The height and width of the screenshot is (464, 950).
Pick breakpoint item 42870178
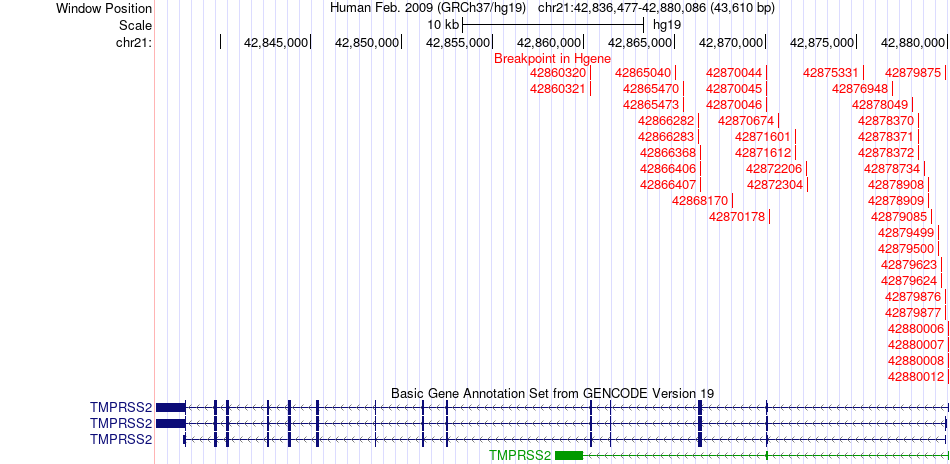[737, 217]
